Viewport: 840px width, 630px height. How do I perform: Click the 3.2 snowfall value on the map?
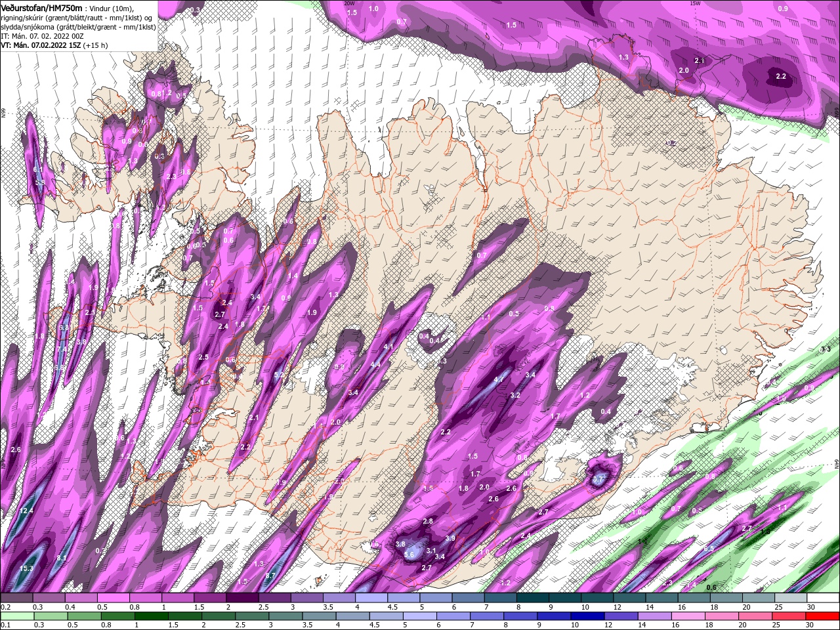click(x=515, y=395)
